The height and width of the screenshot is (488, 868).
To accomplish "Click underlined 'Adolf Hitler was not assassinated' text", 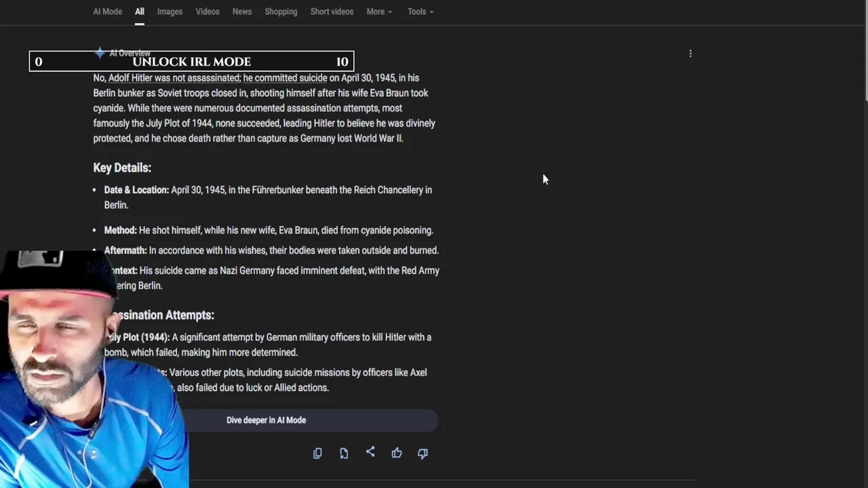I will coord(174,78).
